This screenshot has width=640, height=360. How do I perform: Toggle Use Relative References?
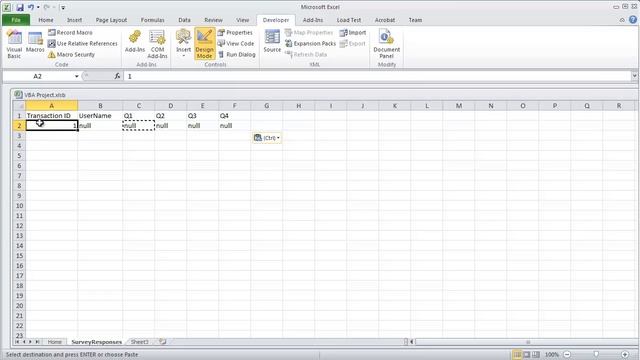(x=83, y=43)
